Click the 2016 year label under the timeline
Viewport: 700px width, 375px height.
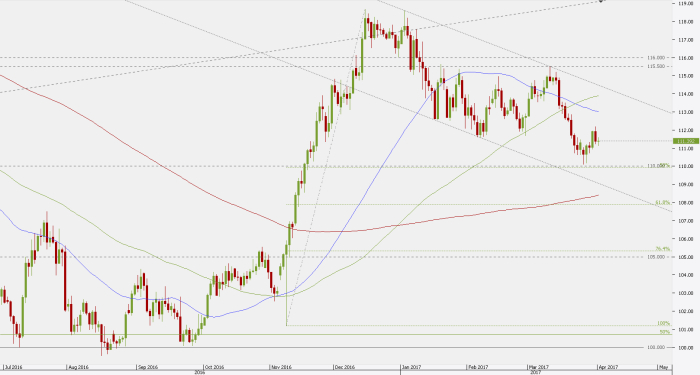click(200, 372)
